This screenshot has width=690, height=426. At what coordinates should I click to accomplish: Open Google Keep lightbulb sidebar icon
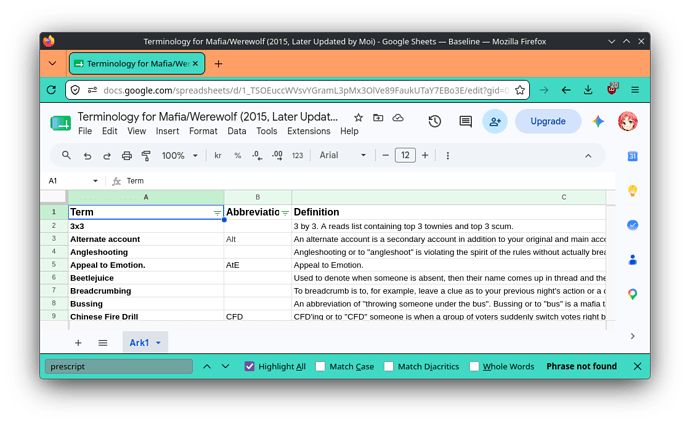(632, 191)
